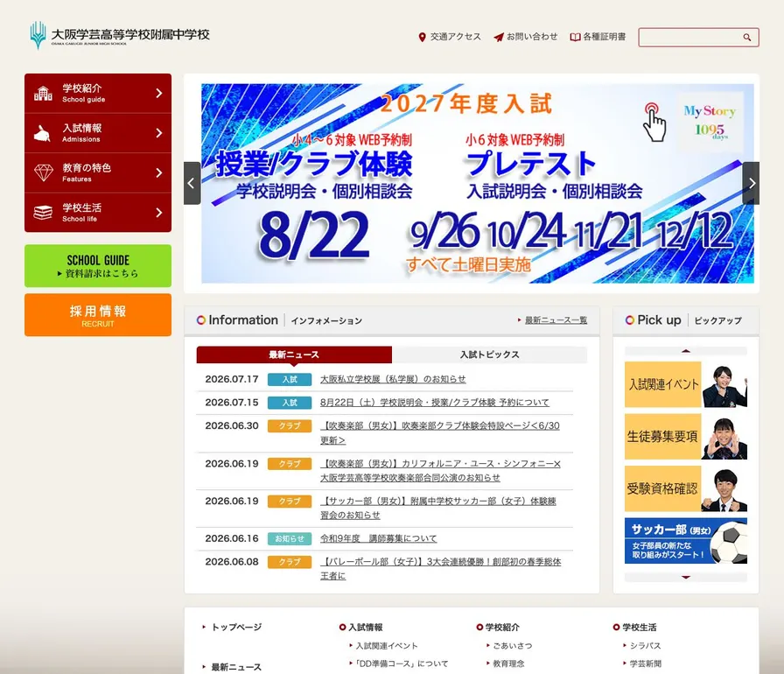Viewport: 784px width, 674px height.
Task: Open footer 最新ニュース link
Action: click(x=236, y=667)
